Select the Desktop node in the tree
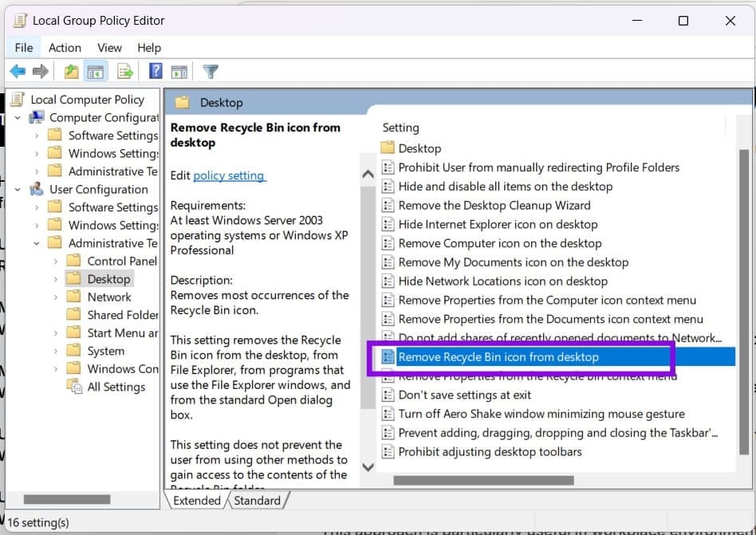756x535 pixels. tap(109, 278)
